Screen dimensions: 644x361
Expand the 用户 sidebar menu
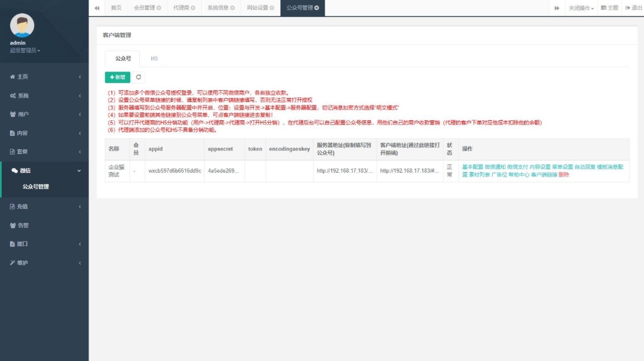pyautogui.click(x=44, y=115)
